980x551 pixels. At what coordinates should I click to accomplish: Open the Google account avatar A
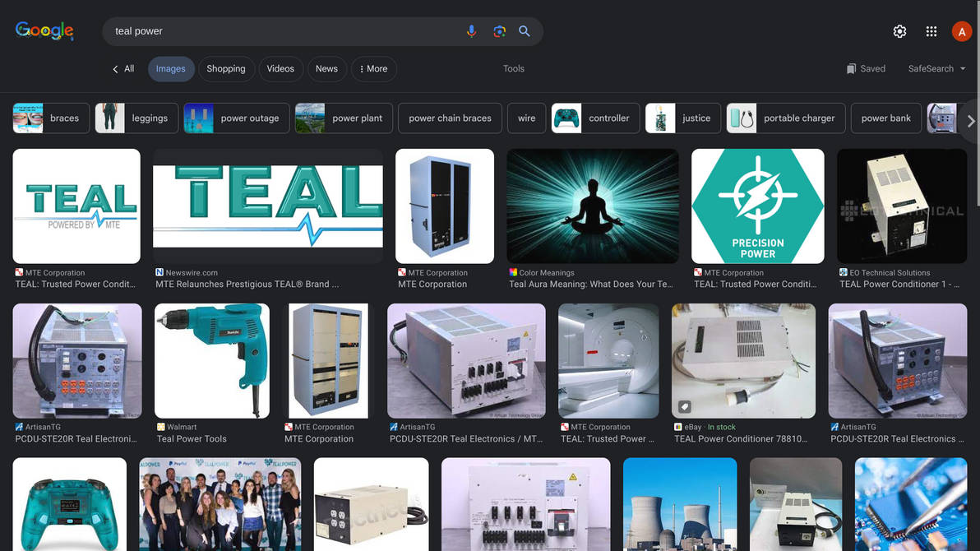(962, 31)
